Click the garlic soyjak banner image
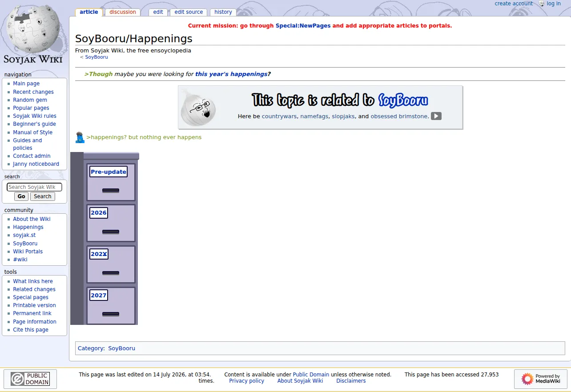571x392 pixels. 198,107
